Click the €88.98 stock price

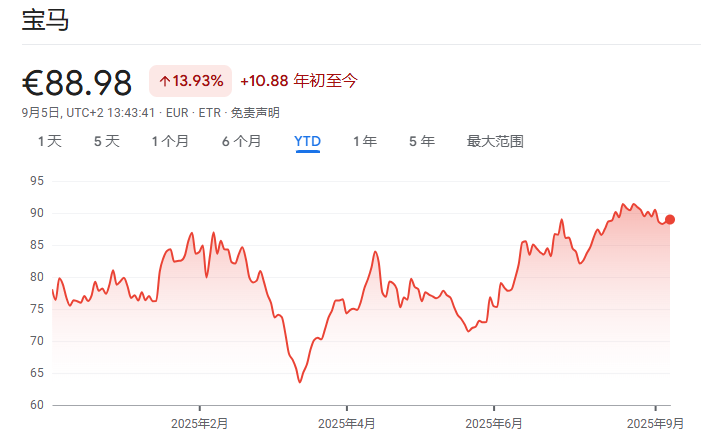click(x=77, y=83)
